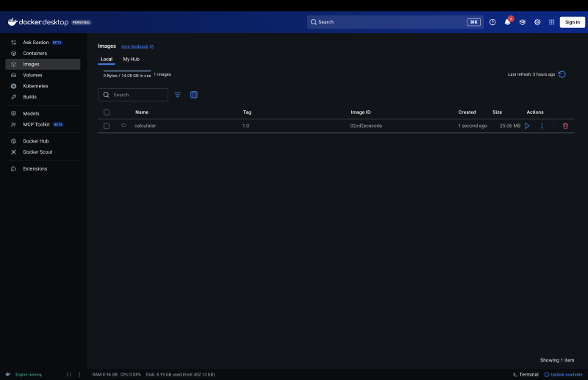Open the filter icon for images
Screen dimensions: 588x380
(x=178, y=95)
